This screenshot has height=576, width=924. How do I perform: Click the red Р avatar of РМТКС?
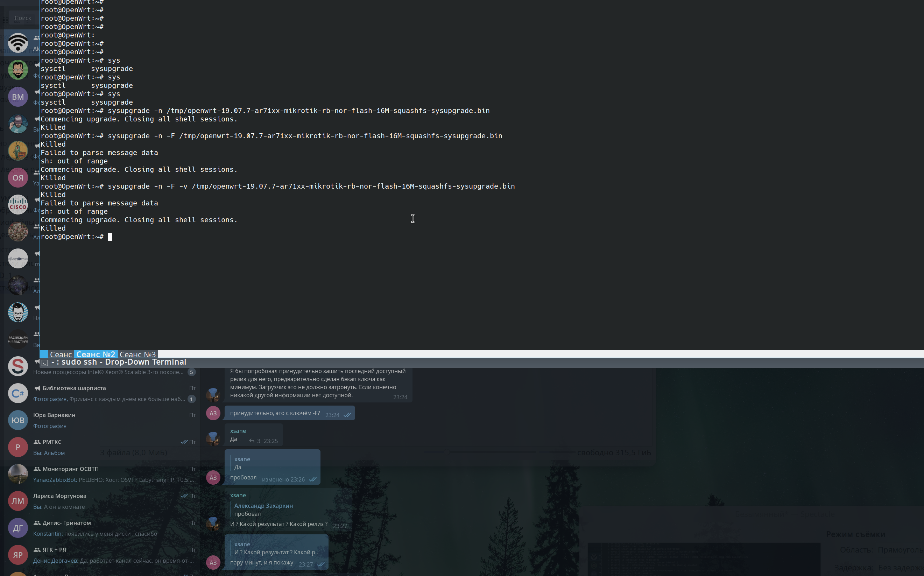click(x=18, y=447)
